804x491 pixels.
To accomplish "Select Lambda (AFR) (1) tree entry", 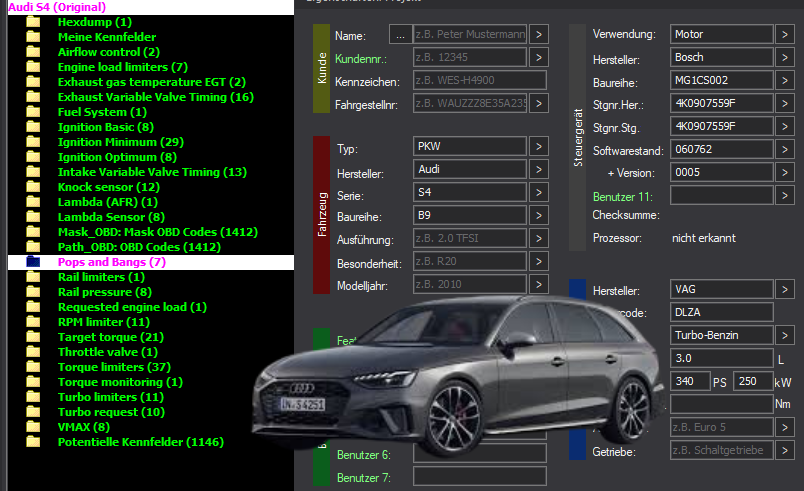I will tap(108, 202).
